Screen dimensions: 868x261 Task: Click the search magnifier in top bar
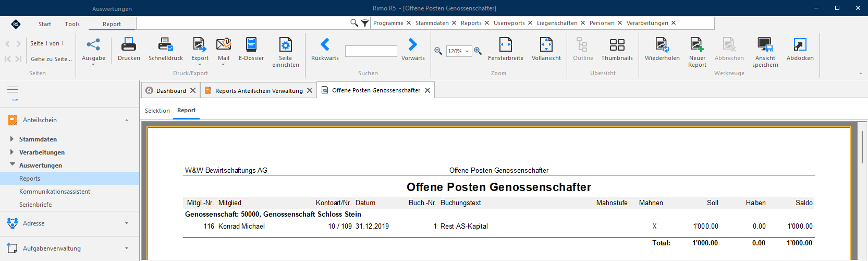click(354, 23)
